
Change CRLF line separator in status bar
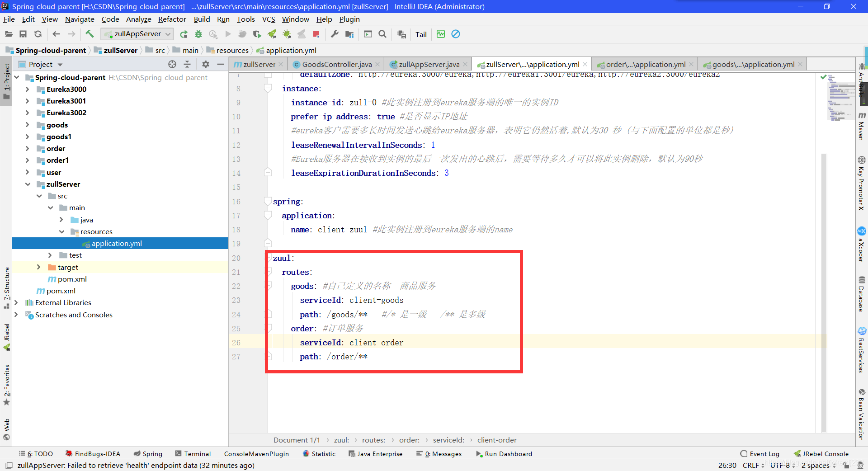pos(753,465)
